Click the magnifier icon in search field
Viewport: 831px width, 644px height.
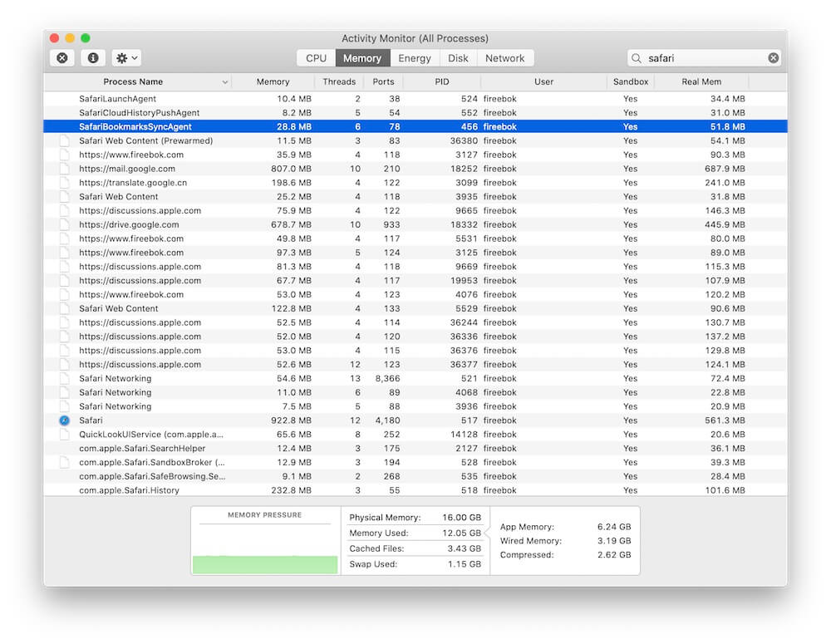coord(637,58)
